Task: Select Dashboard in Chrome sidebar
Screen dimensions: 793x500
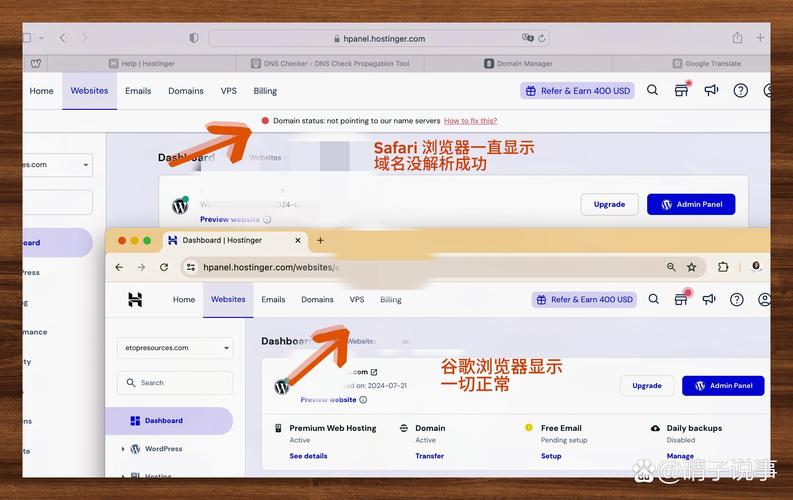Action: [169, 421]
